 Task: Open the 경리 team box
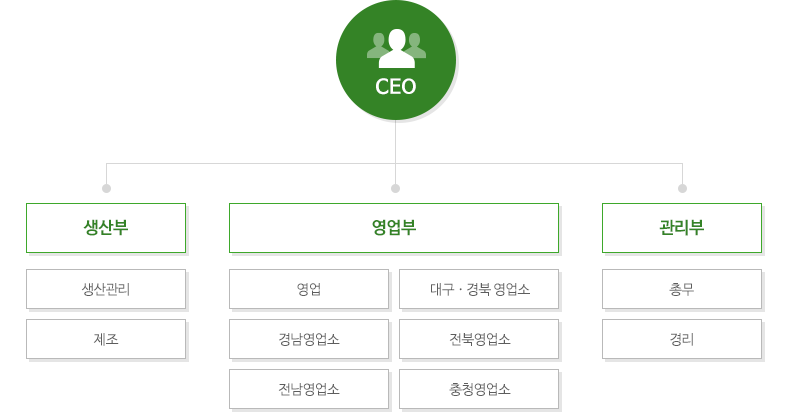[x=682, y=339]
